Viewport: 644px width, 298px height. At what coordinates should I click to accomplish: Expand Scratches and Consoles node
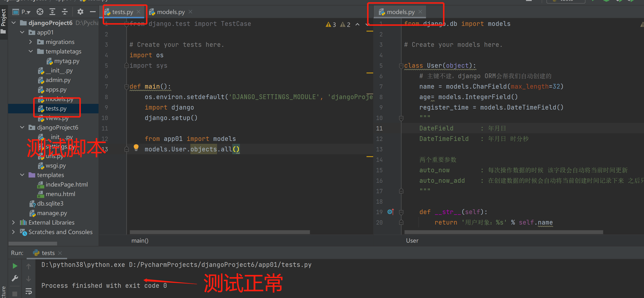14,232
